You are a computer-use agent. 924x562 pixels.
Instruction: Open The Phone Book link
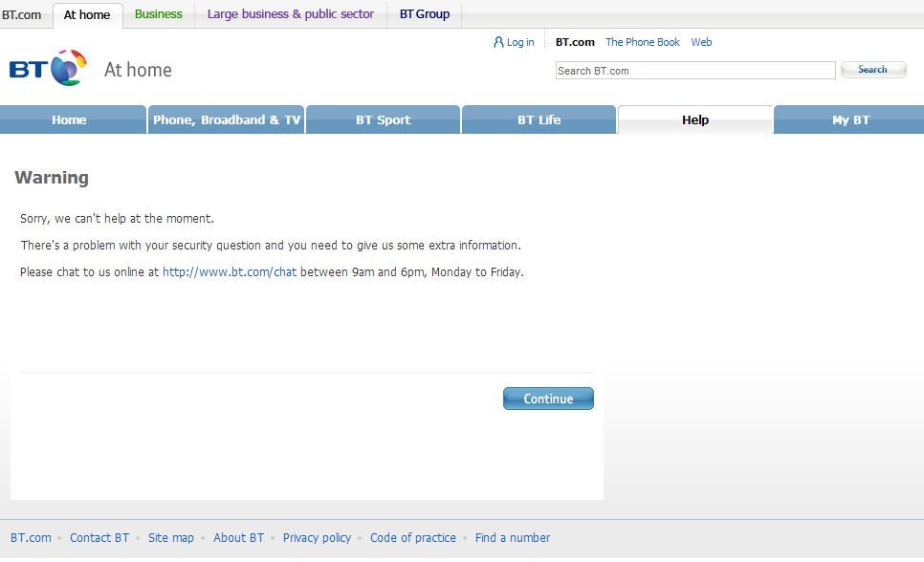click(643, 42)
